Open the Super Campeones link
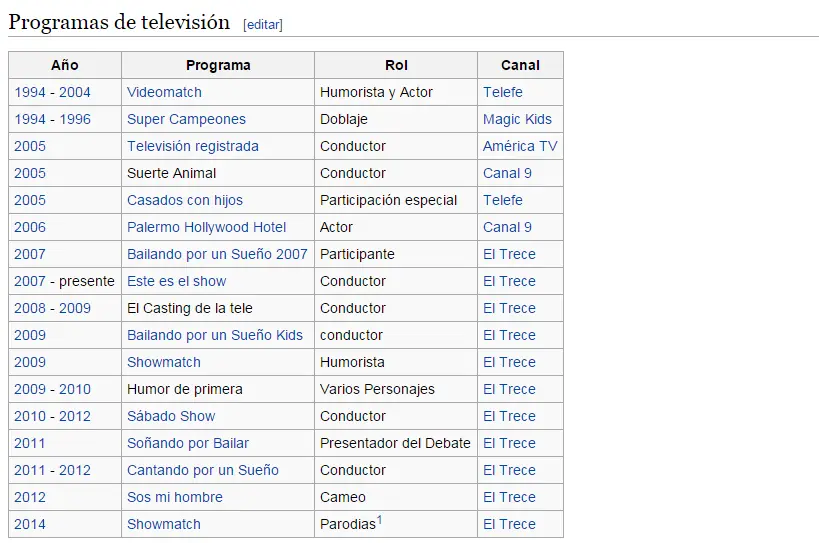This screenshot has height=543, width=819. 186,120
